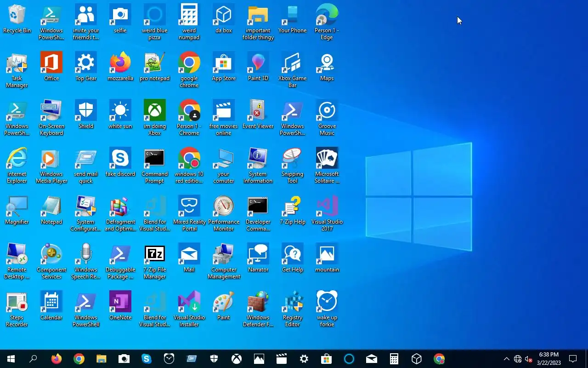Select the 'App Store' desktop icon
The width and height of the screenshot is (588, 368).
224,67
